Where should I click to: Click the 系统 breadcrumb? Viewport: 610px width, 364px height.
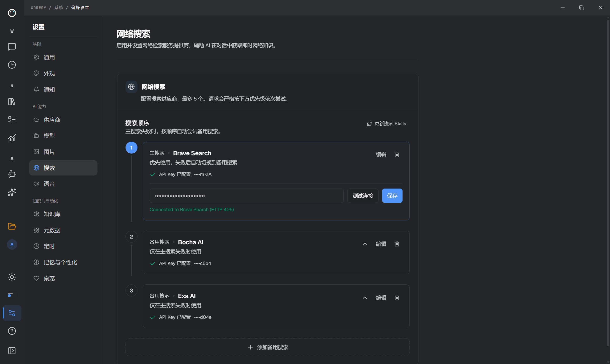coord(59,8)
